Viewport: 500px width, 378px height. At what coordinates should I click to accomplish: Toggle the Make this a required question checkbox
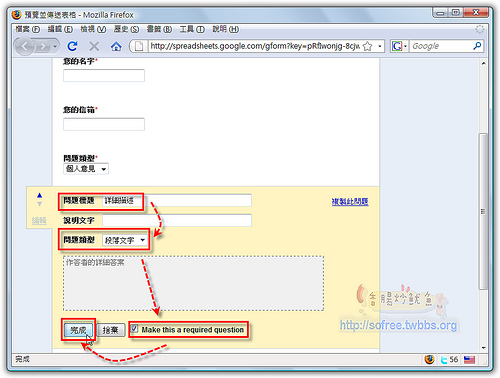(x=134, y=329)
